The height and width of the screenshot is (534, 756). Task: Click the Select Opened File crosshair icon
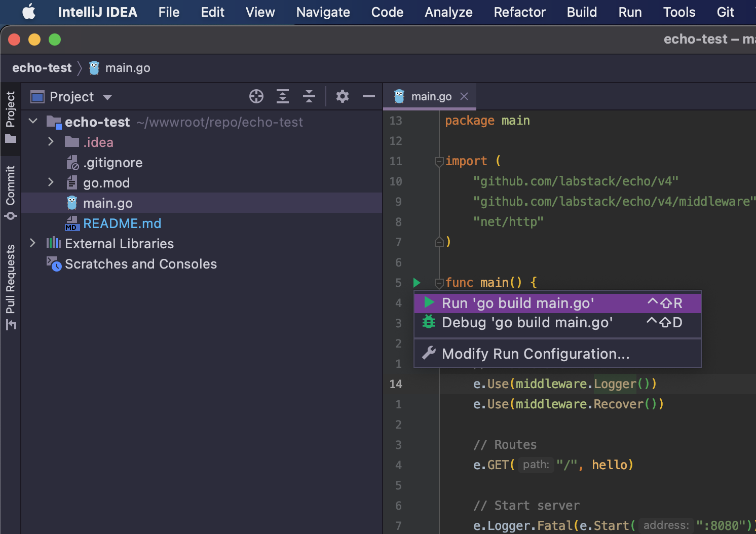[x=256, y=96]
